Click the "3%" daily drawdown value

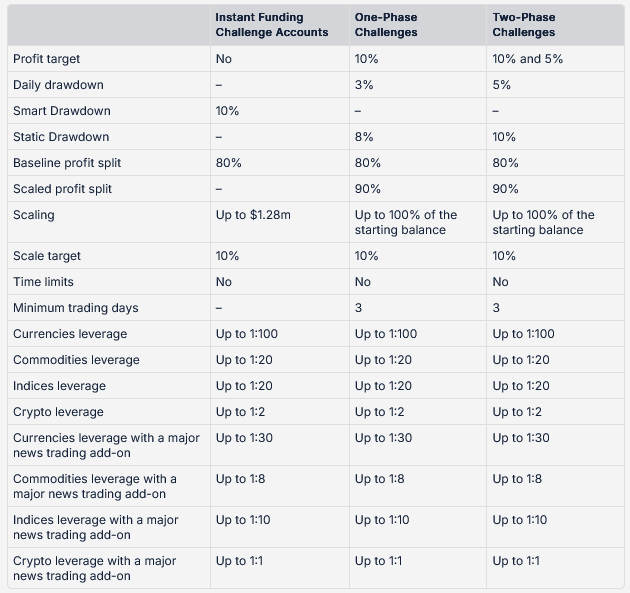point(365,85)
